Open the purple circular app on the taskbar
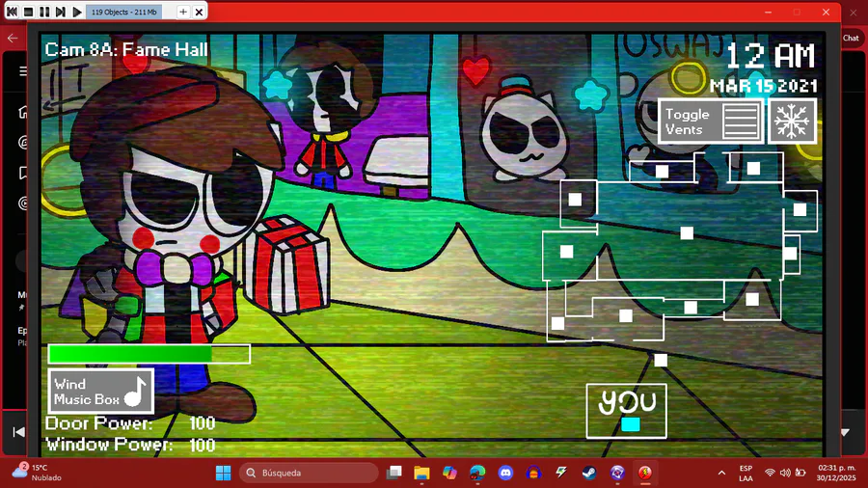The height and width of the screenshot is (488, 868). 617,474
